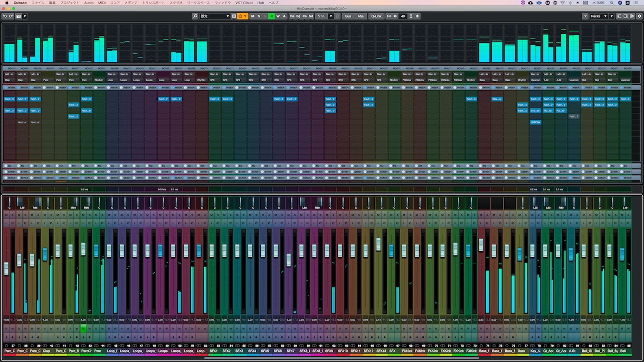Open the Racks dropdown
644x362 pixels.
[x=599, y=16]
